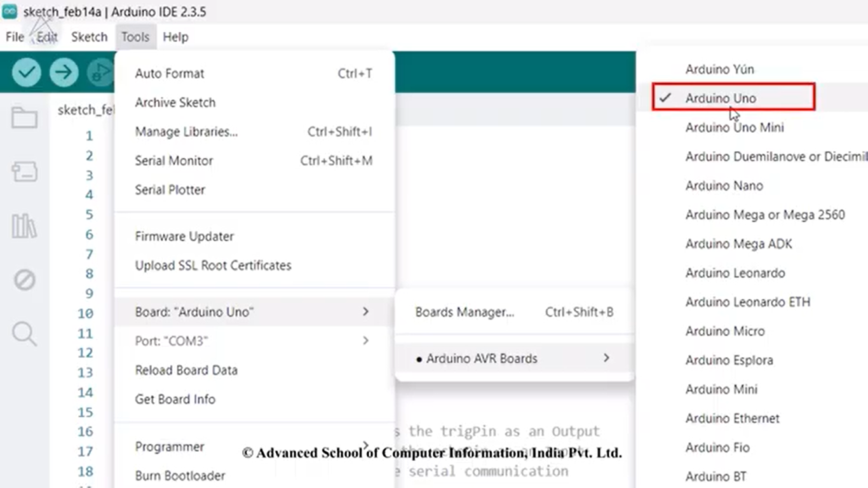
Task: Click line number 10 in the editor gutter
Action: pos(85,313)
